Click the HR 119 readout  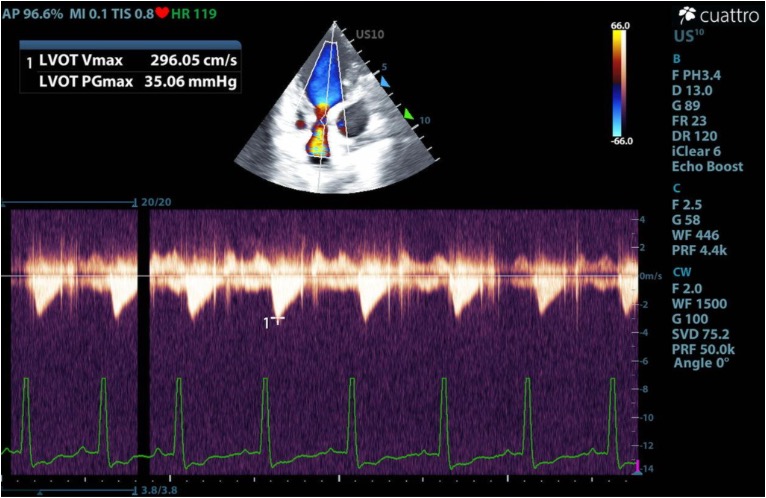coord(194,13)
